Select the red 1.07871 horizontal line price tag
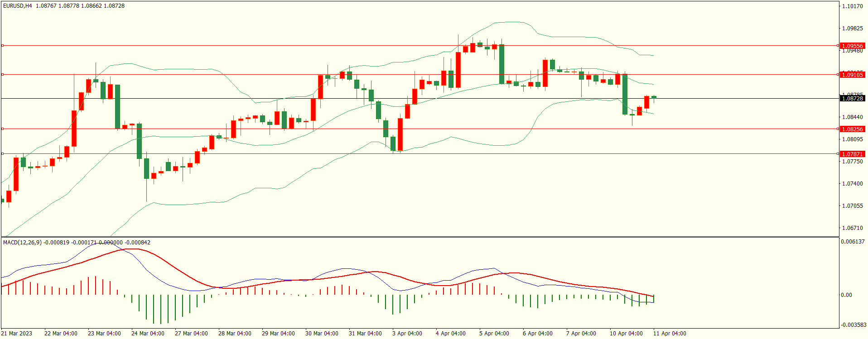868x339 pixels. pyautogui.click(x=852, y=154)
